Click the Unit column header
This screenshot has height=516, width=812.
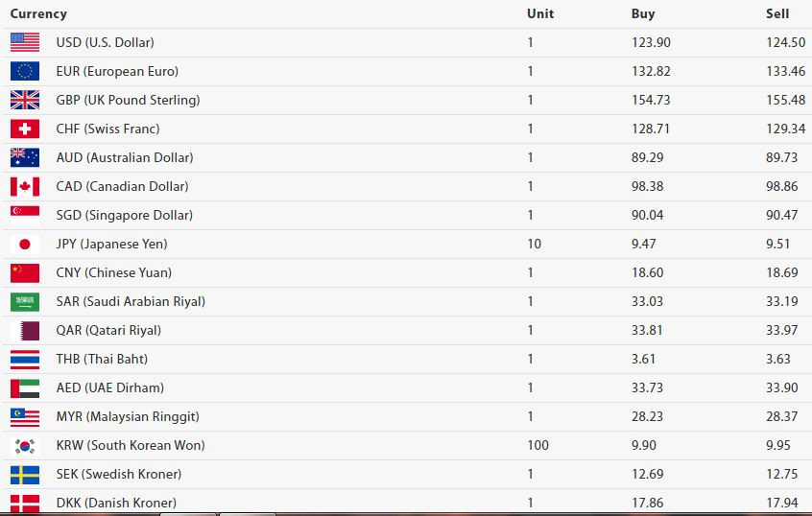[x=540, y=14]
